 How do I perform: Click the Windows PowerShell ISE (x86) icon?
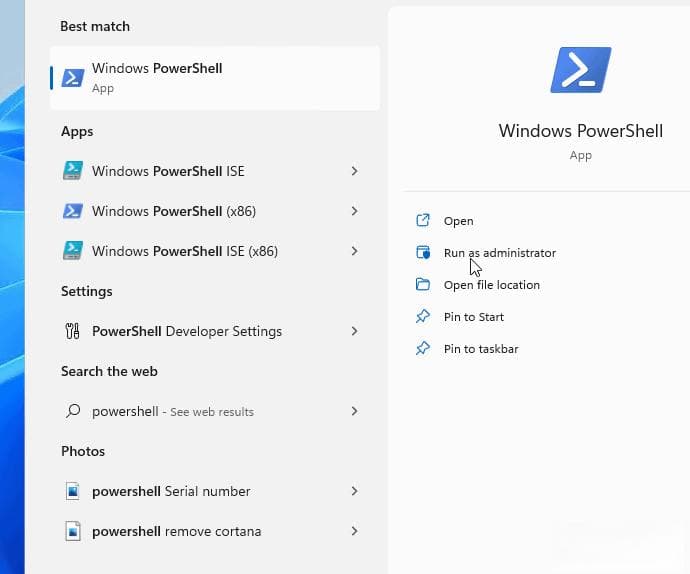click(x=73, y=251)
